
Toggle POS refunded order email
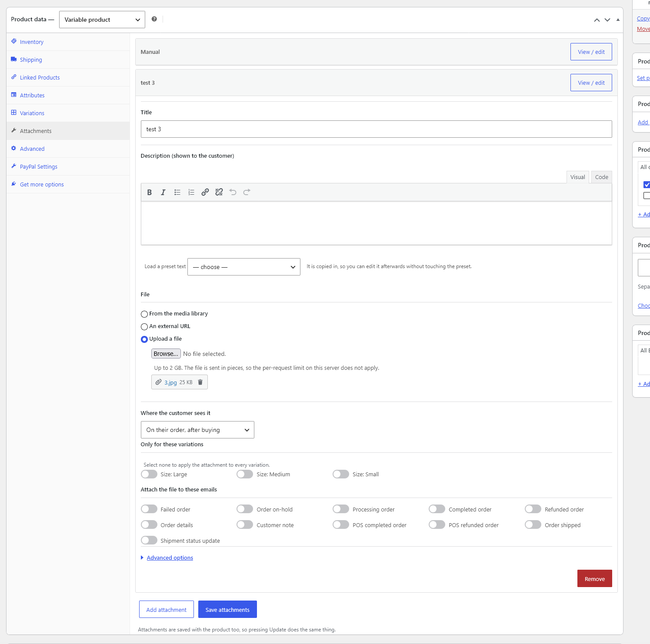pos(437,524)
